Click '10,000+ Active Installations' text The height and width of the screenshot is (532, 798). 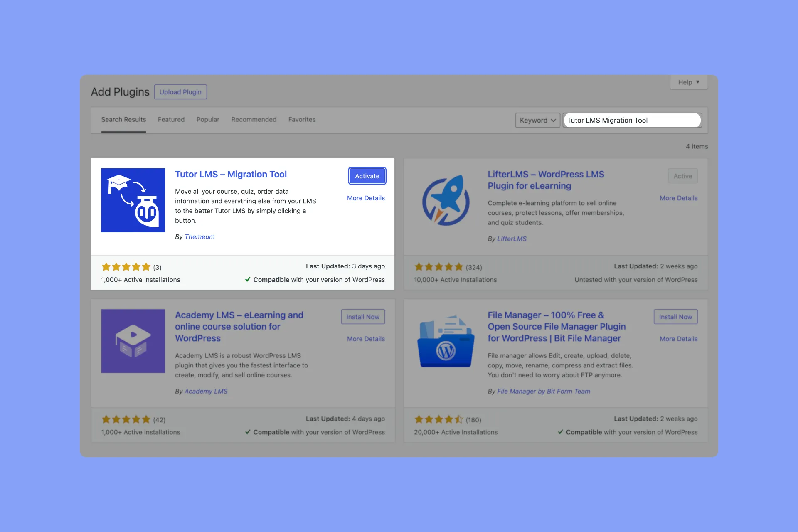(455, 280)
